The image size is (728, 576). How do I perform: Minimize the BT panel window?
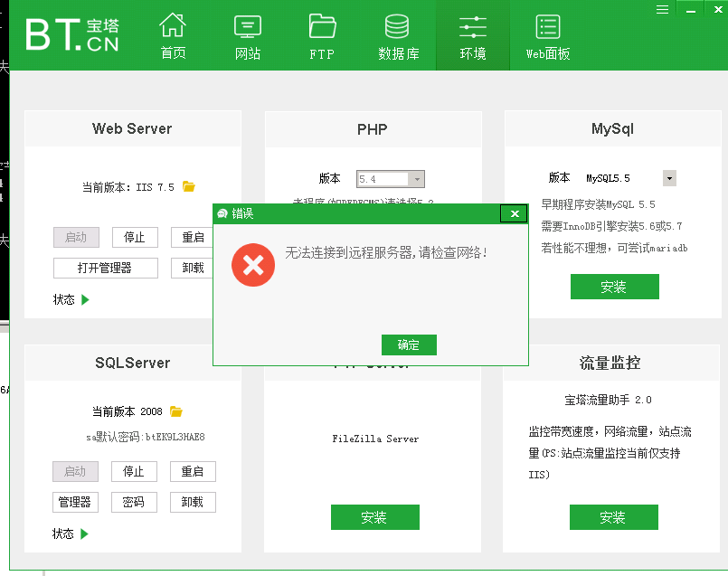pyautogui.click(x=691, y=9)
